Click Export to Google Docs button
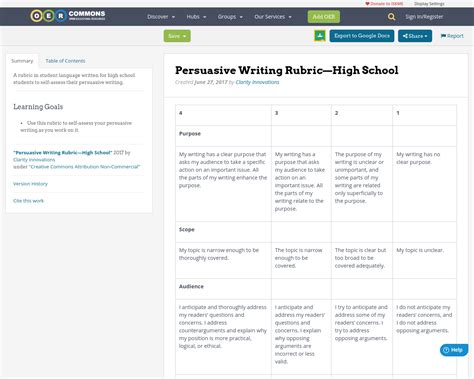This screenshot has height=379, width=474. pos(362,36)
